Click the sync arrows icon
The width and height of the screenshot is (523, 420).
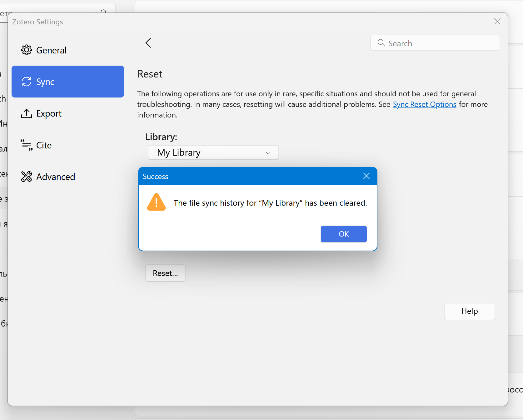point(27,82)
